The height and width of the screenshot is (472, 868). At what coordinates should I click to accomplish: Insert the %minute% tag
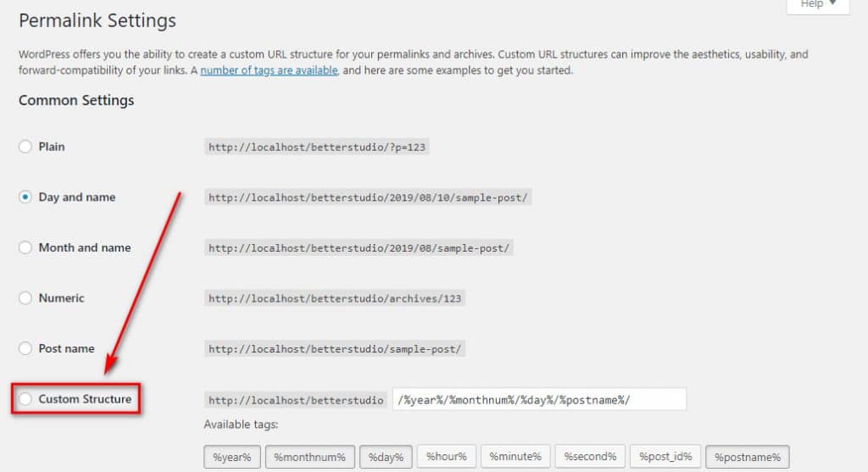coord(515,457)
